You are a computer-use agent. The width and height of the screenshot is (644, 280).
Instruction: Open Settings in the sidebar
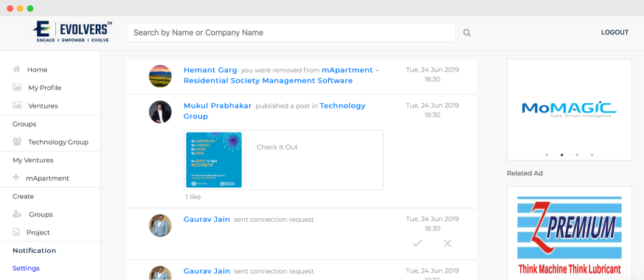26,268
